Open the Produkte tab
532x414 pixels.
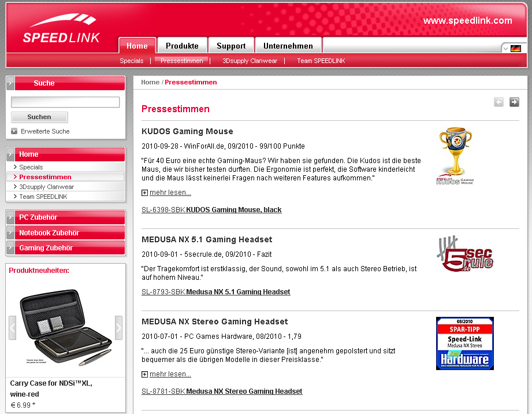(x=182, y=46)
